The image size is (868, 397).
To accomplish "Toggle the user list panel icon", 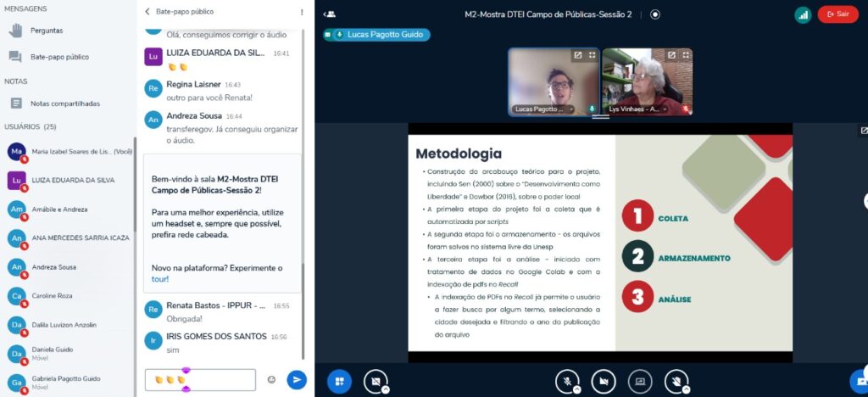I will click(x=330, y=14).
